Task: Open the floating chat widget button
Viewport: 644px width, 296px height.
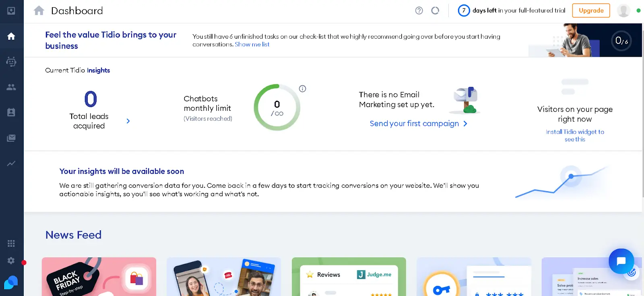Action: tap(621, 261)
